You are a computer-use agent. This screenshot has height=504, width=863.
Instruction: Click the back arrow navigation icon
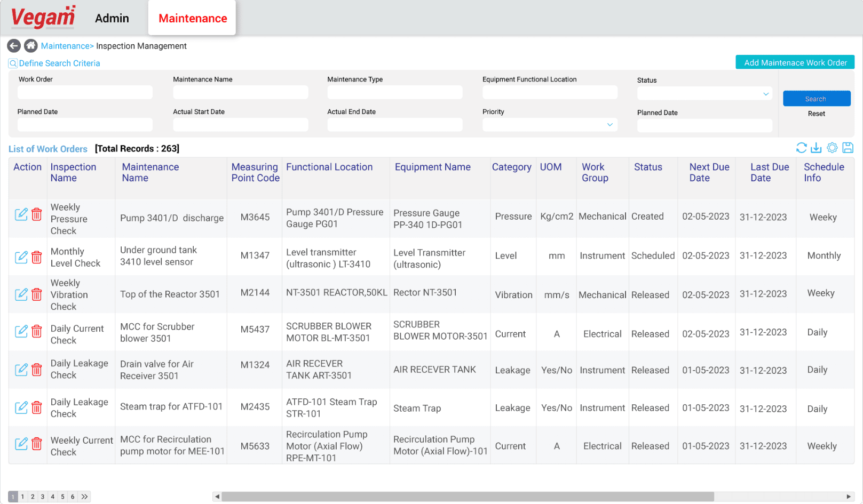tap(13, 46)
